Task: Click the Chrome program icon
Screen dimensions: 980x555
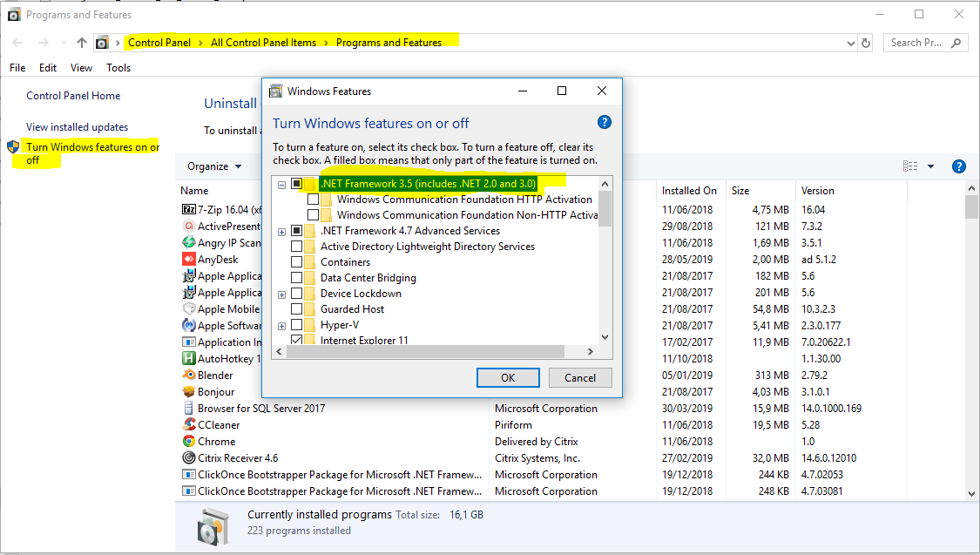Action: (189, 441)
